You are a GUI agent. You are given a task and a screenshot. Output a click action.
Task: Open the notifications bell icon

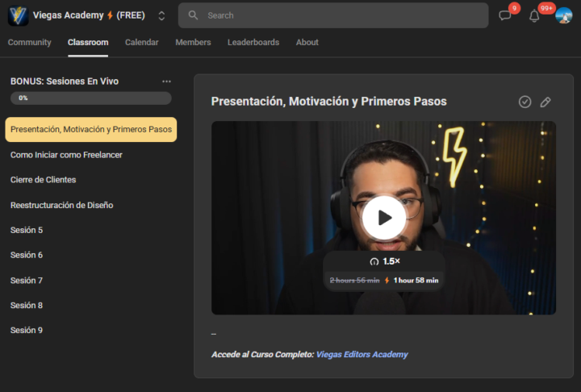click(534, 16)
